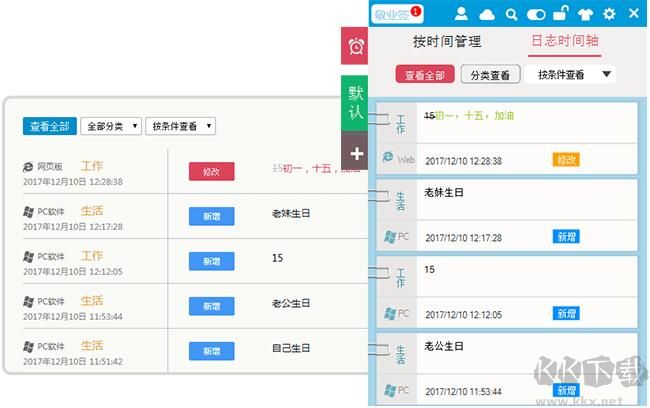Click 分类查看 button

(490, 75)
